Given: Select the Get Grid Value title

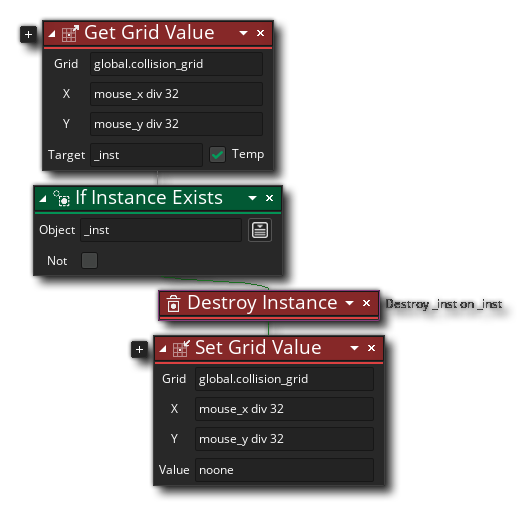Looking at the screenshot, I should pyautogui.click(x=149, y=33).
